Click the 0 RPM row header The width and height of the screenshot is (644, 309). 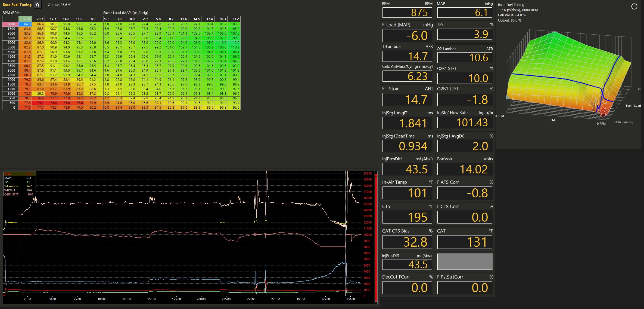[x=11, y=108]
